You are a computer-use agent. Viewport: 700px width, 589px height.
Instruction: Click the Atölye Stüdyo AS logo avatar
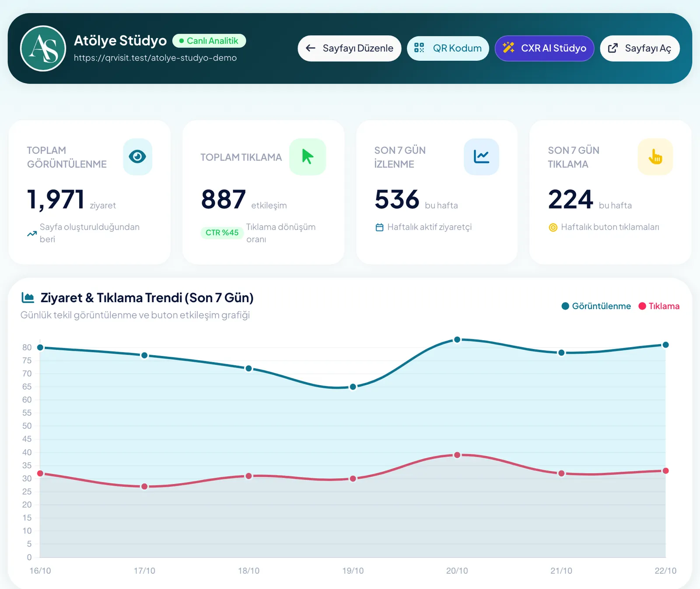[43, 48]
